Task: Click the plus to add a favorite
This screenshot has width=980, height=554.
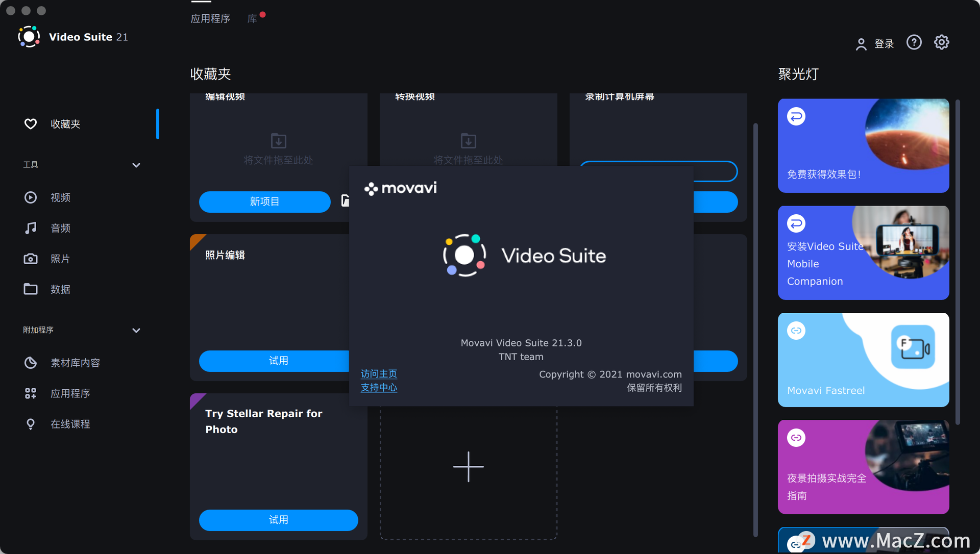Action: [468, 467]
